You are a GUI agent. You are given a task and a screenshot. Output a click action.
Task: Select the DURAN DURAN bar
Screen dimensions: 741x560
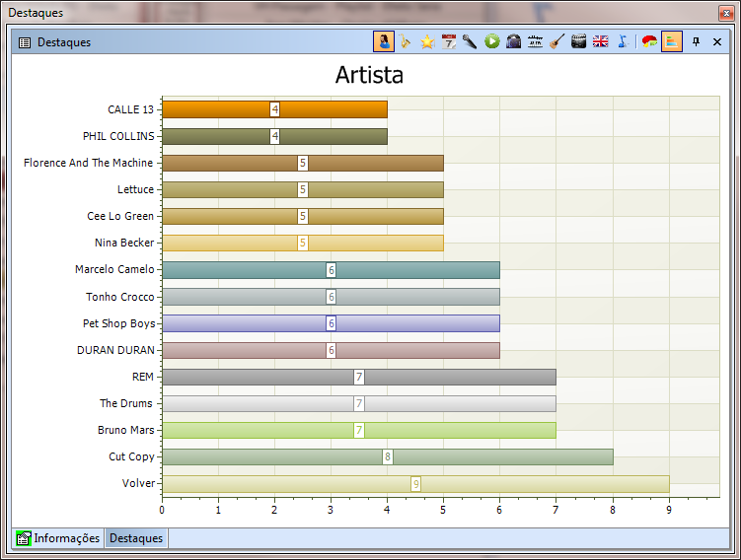(331, 350)
